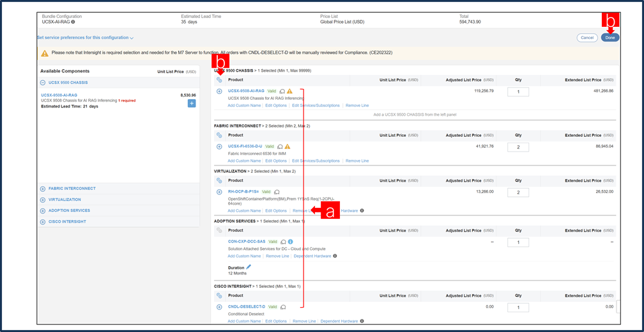
Task: Expand ADOPTION SERVICES in Available Components
Action: tap(43, 210)
